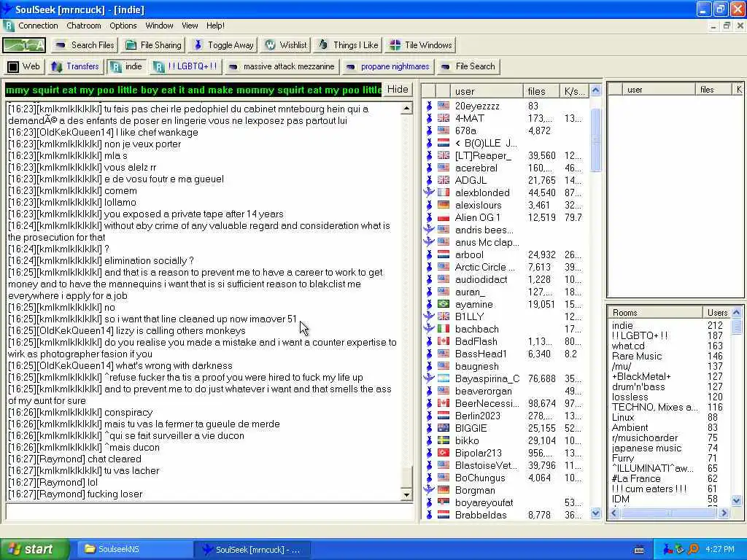This screenshot has width=747, height=560.
Task: Open Things I Like
Action: click(348, 45)
